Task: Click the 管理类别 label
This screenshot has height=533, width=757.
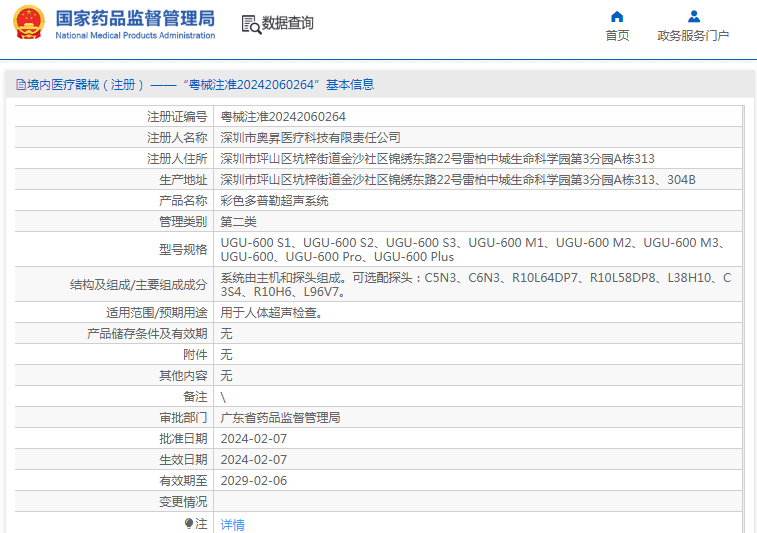Action: [x=183, y=222]
